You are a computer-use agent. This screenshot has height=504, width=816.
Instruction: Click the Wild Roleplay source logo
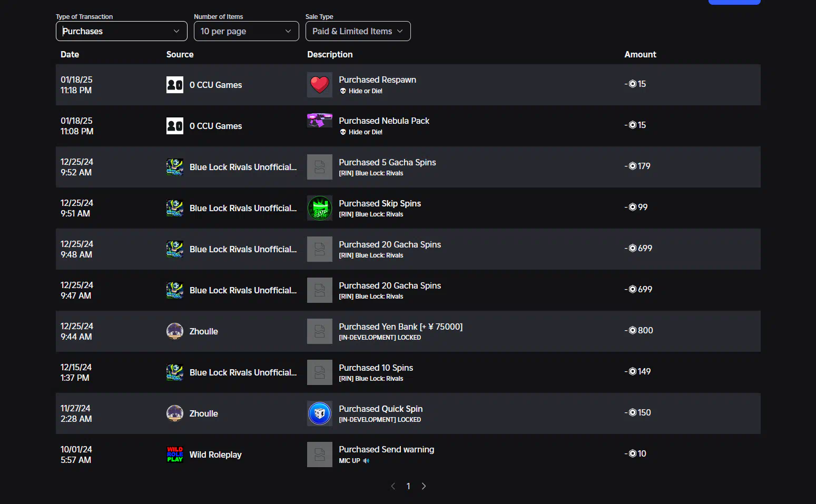point(175,454)
